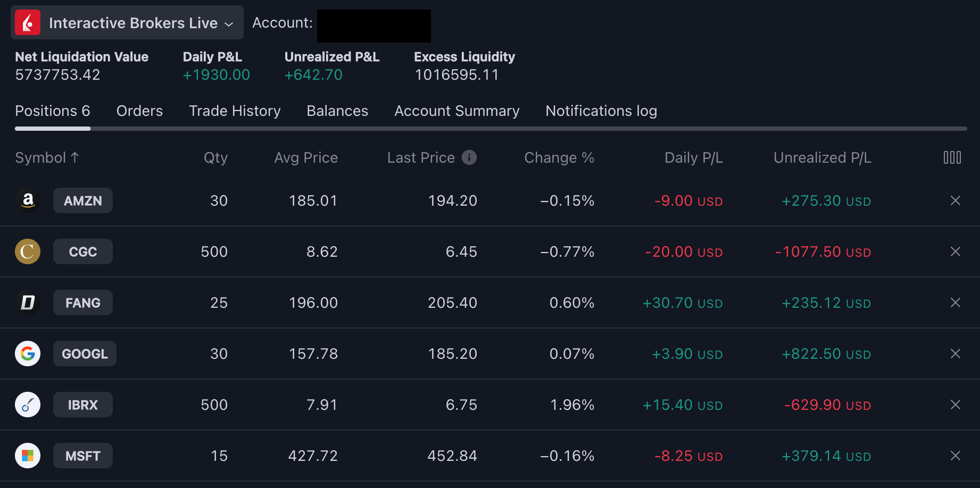This screenshot has height=488, width=980.
Task: Close the MSFT position
Action: click(x=955, y=456)
